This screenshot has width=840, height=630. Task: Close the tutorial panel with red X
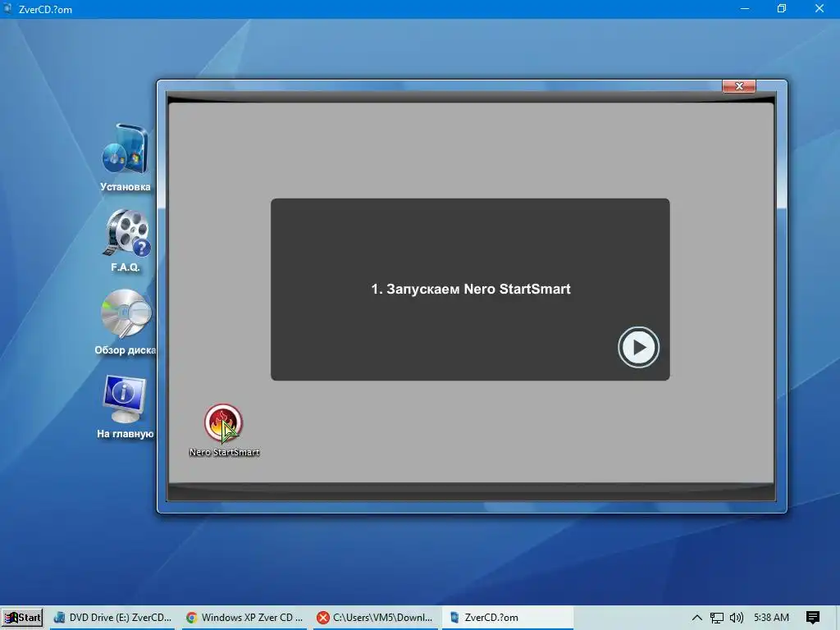coord(739,85)
